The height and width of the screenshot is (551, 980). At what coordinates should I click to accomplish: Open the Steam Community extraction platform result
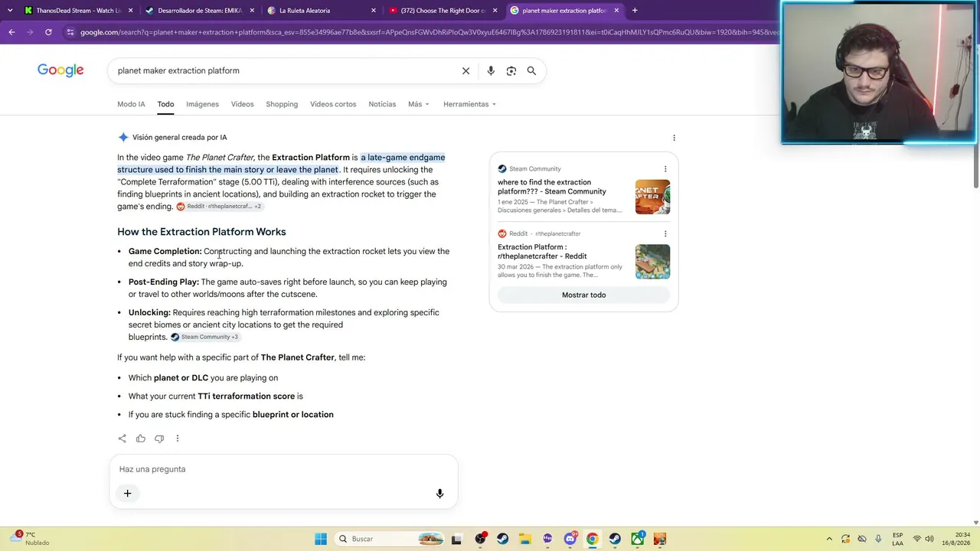551,187
